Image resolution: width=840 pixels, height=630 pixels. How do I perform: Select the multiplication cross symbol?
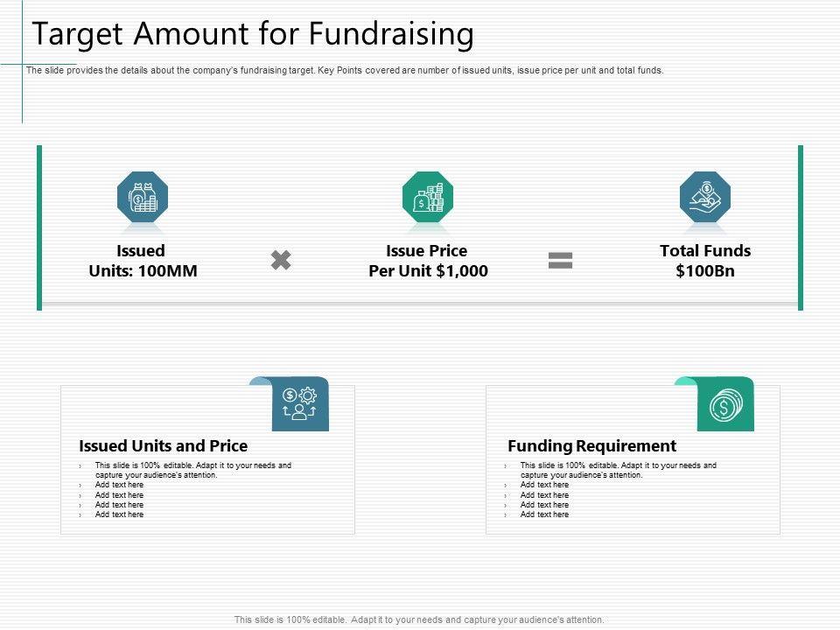pyautogui.click(x=281, y=260)
